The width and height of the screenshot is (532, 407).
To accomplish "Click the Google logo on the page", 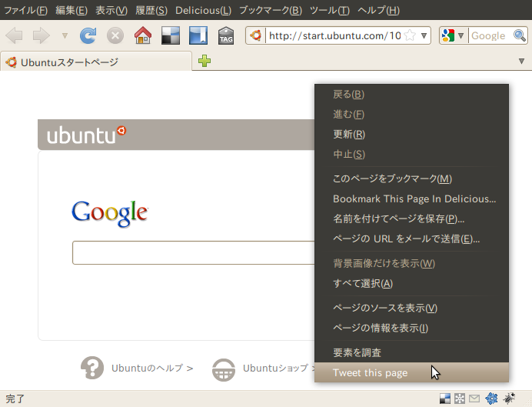I will (x=110, y=214).
